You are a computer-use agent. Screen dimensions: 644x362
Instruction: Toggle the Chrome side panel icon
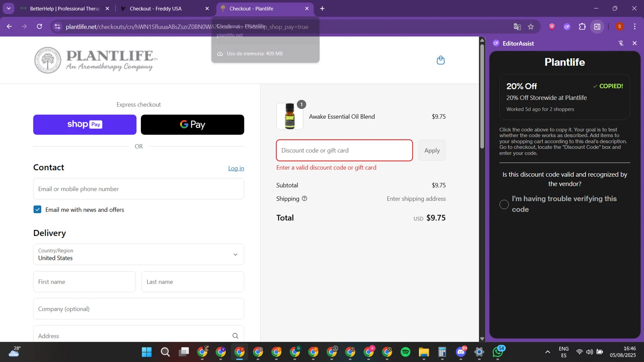pos(597,27)
